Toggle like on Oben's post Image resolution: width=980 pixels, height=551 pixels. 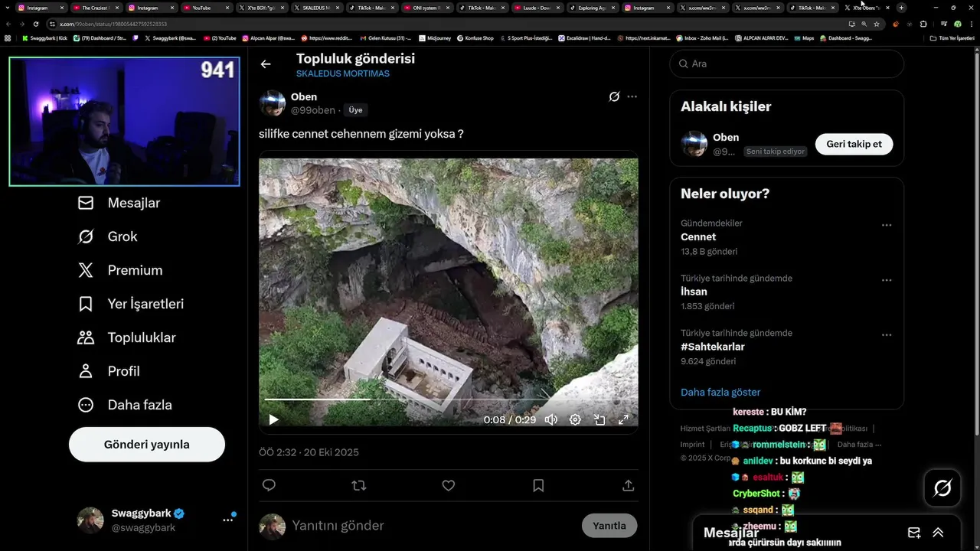coord(449,485)
